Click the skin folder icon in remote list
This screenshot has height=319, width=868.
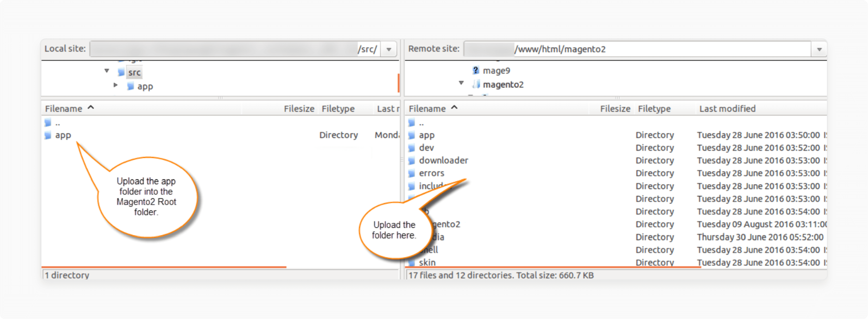411,262
